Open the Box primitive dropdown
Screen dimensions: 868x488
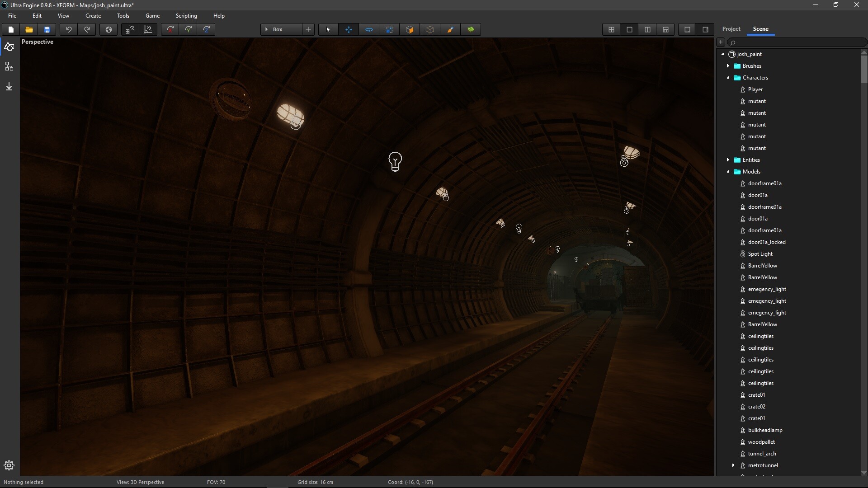click(266, 29)
